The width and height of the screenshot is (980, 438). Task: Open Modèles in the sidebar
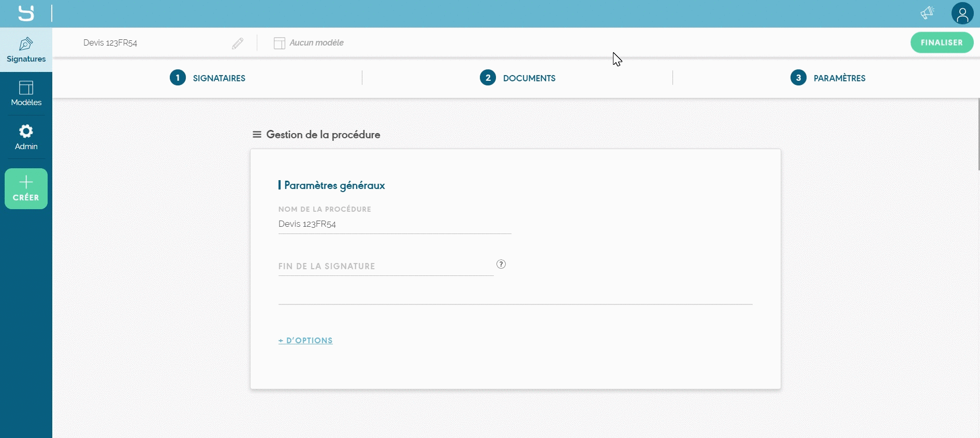click(x=26, y=93)
